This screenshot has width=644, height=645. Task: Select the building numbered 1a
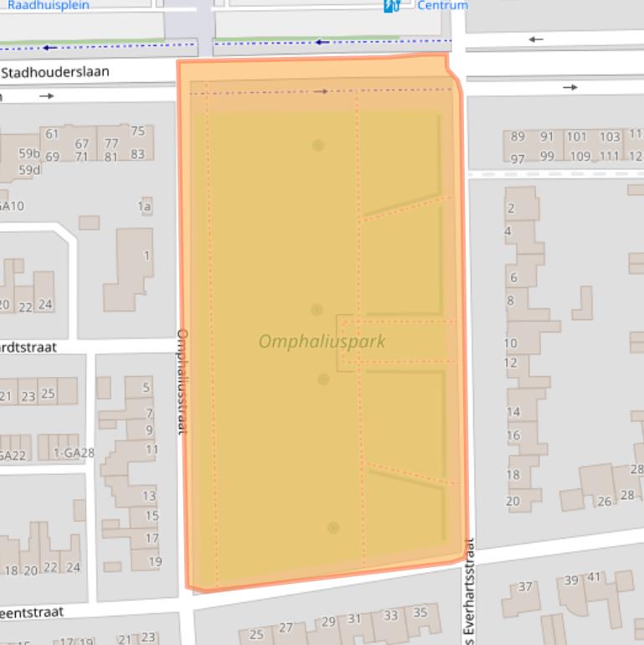click(144, 206)
